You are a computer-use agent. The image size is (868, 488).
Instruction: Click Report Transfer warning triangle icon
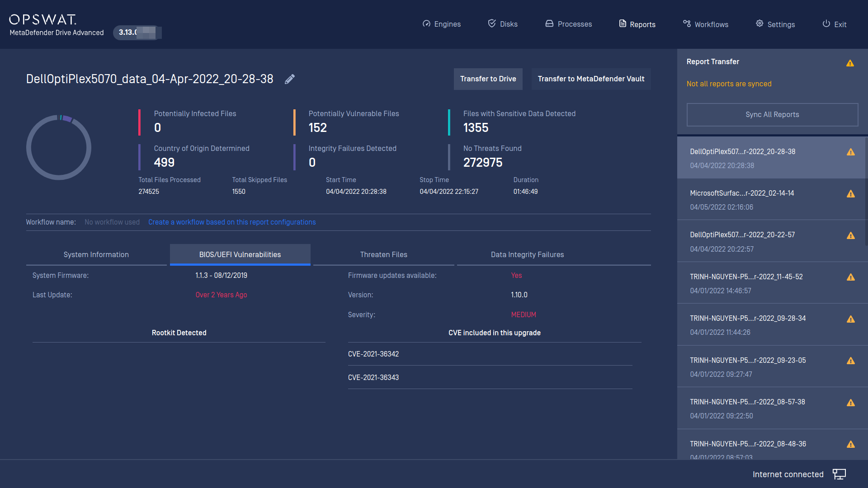[x=850, y=63]
